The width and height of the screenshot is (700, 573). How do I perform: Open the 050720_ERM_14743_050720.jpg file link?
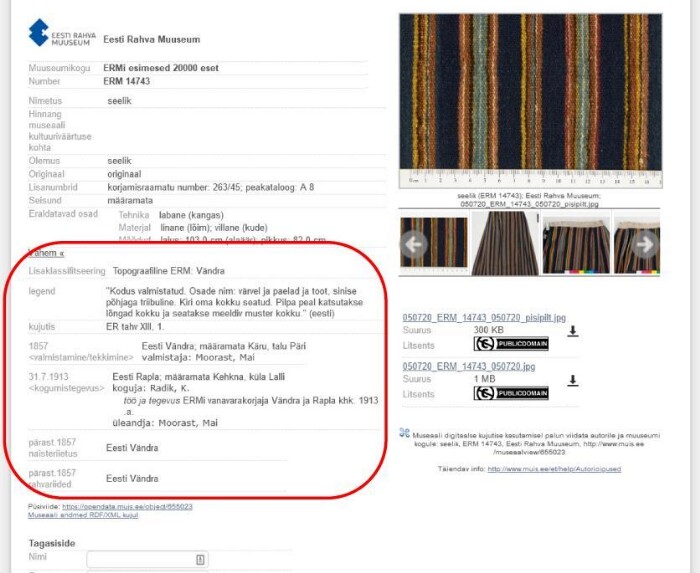point(468,367)
